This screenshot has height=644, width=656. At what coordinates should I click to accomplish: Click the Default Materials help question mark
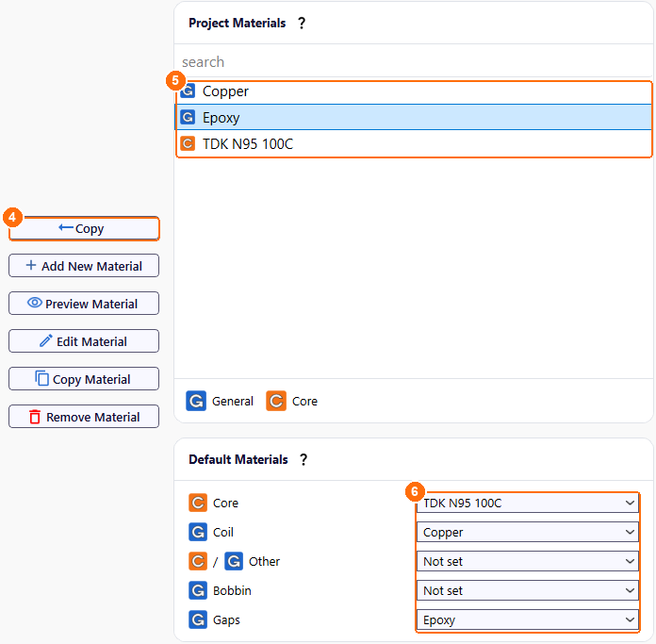tap(303, 459)
